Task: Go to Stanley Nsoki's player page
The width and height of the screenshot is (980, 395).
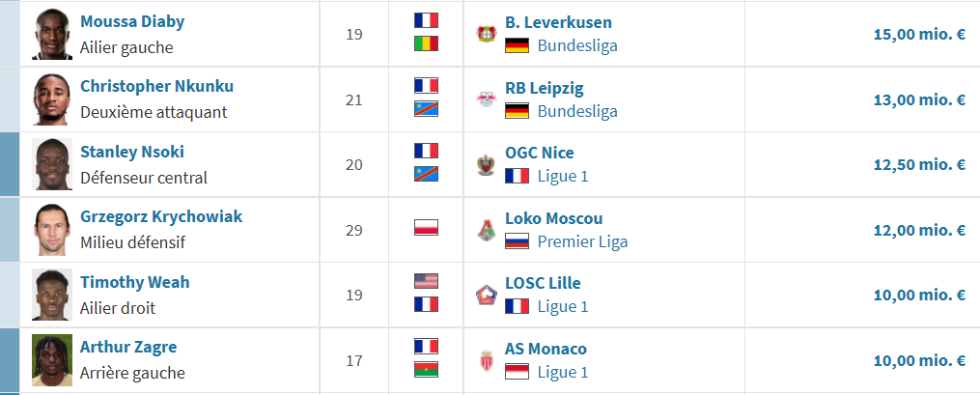Action: [x=132, y=152]
